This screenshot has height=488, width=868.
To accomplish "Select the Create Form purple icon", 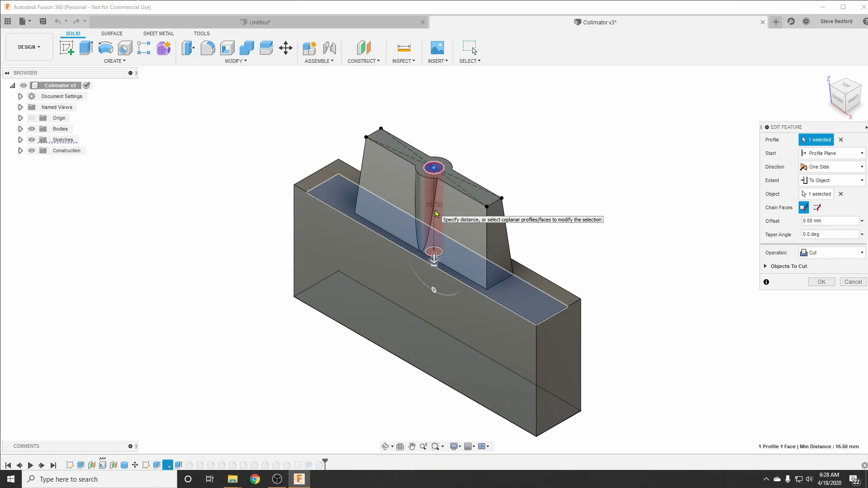I will (x=164, y=48).
